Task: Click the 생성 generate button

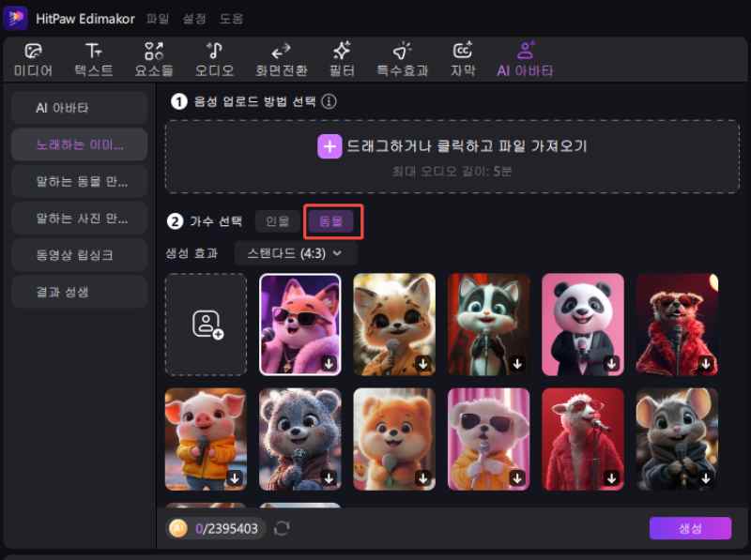Action: click(691, 528)
